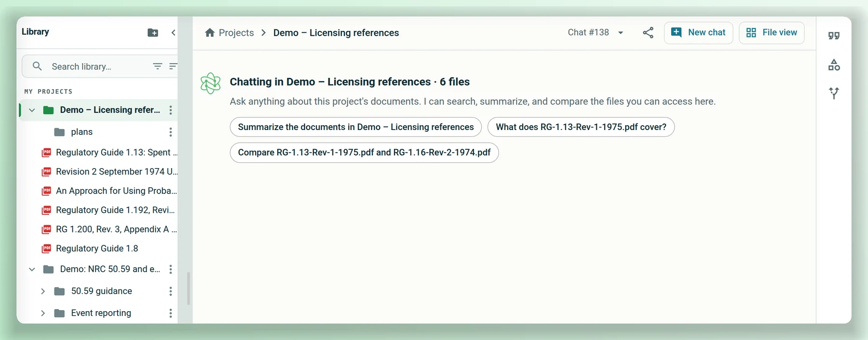868x340 pixels.
Task: Collapse the Library sidebar panel
Action: (x=173, y=33)
